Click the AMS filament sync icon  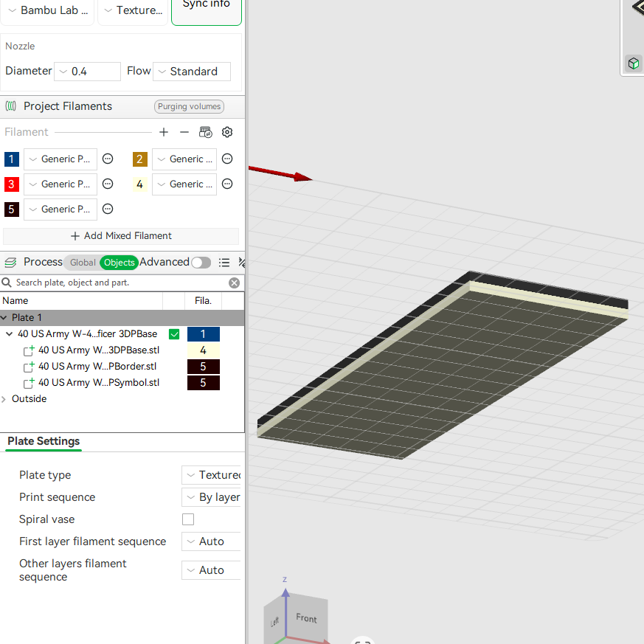(x=206, y=132)
